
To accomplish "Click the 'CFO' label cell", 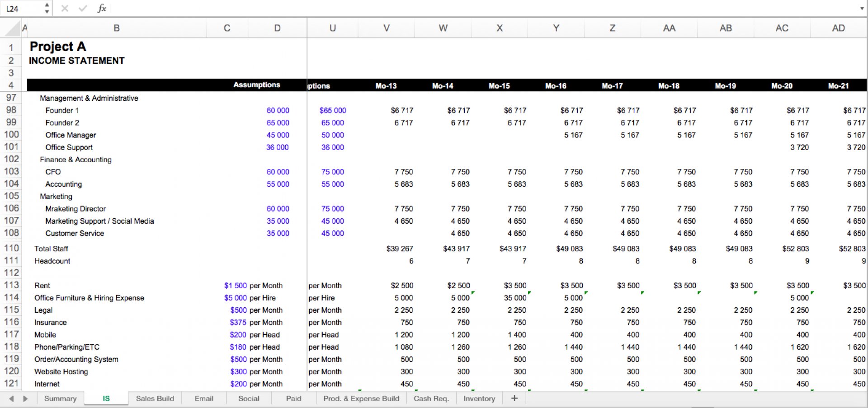I will point(53,172).
